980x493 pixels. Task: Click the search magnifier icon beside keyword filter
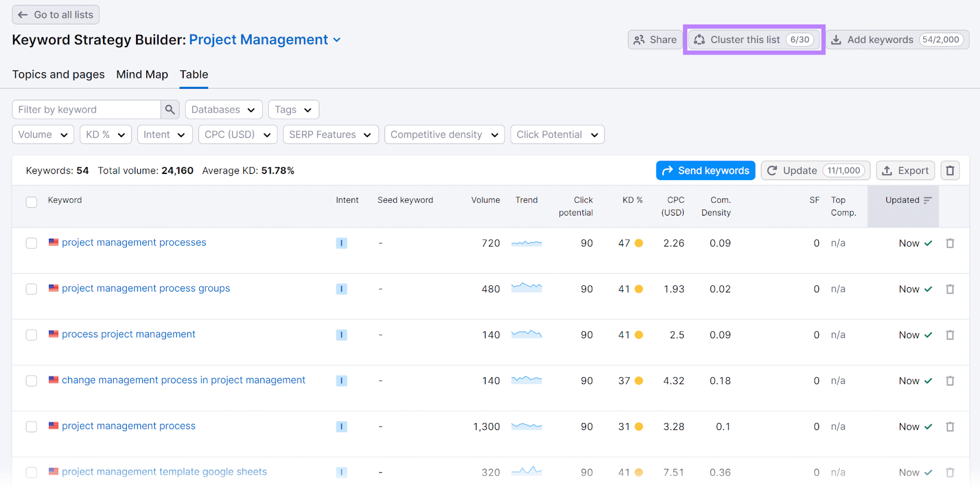[170, 110]
